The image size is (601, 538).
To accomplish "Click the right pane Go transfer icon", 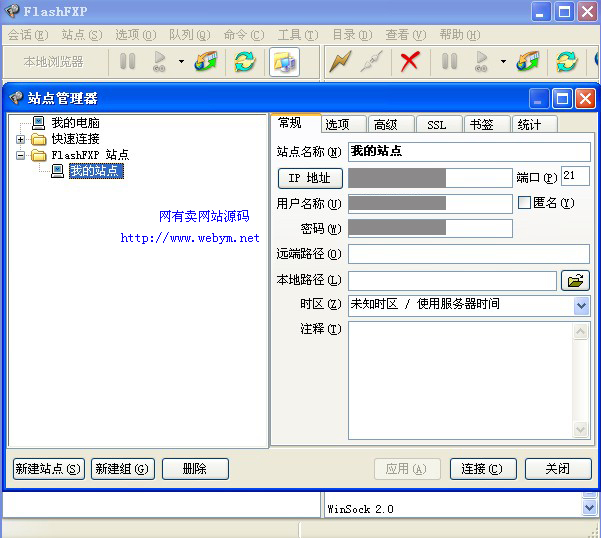I will (481, 61).
